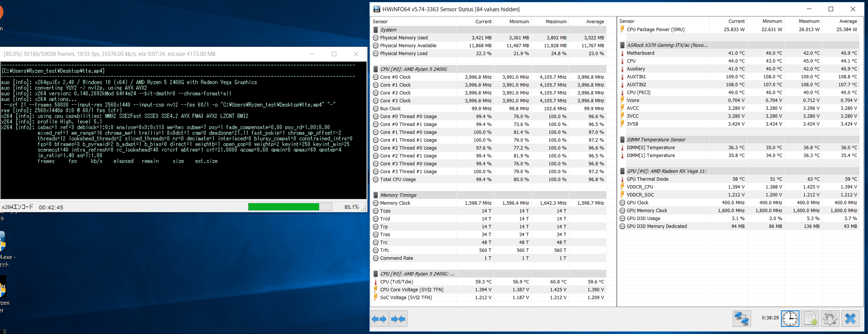Screen dimensions: 868x334
Task: Select the Trfc timing row
Action: [x=488, y=250]
